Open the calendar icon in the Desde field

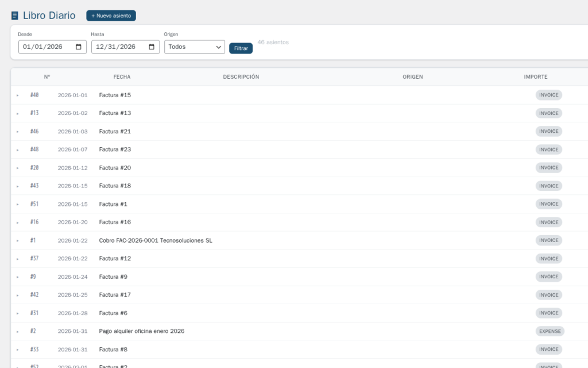(79, 47)
